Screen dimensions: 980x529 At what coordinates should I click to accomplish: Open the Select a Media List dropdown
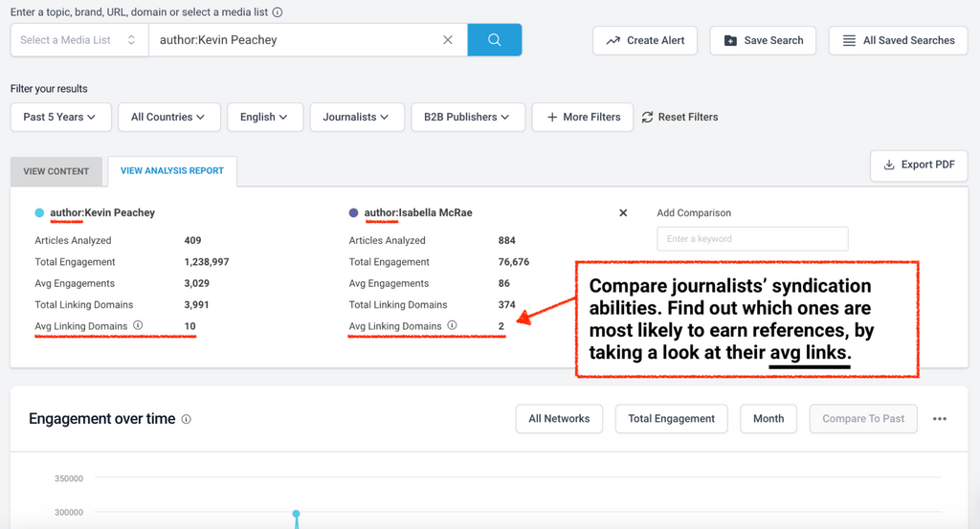click(79, 40)
